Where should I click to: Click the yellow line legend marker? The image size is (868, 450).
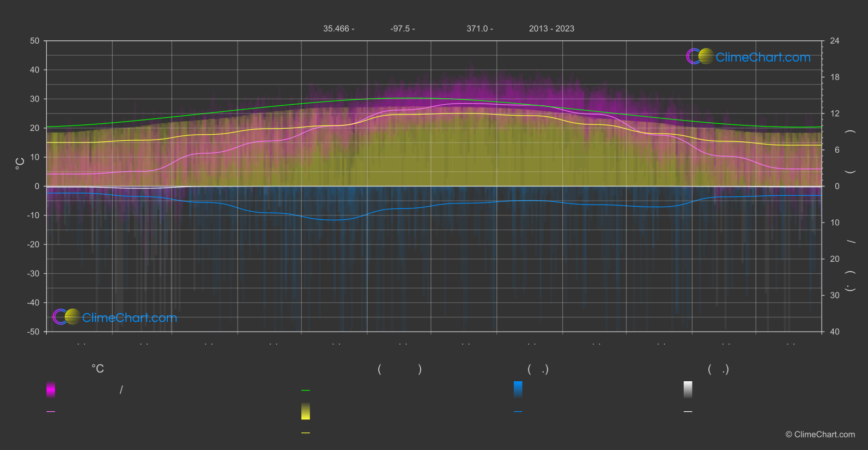click(x=306, y=433)
